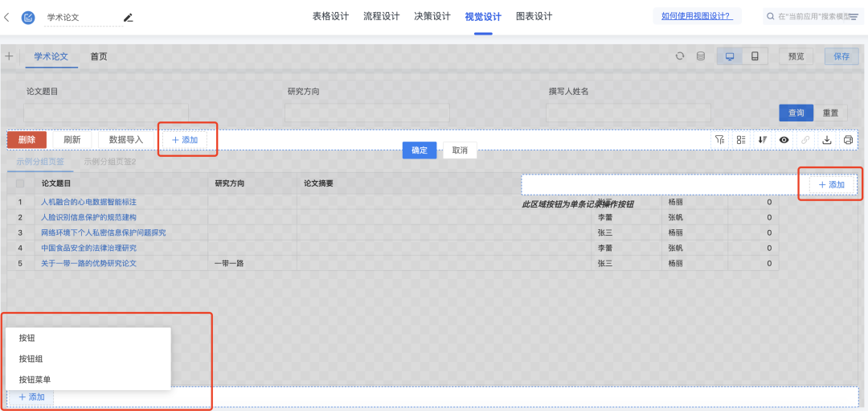This screenshot has height=411, width=868.
Task: Open the 如何使用视图设计? help link
Action: pos(695,16)
